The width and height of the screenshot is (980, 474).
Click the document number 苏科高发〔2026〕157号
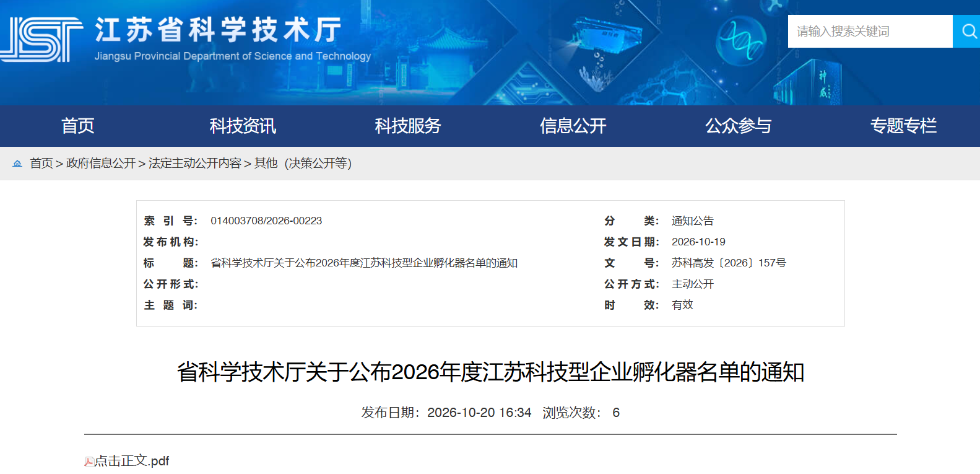coord(729,263)
